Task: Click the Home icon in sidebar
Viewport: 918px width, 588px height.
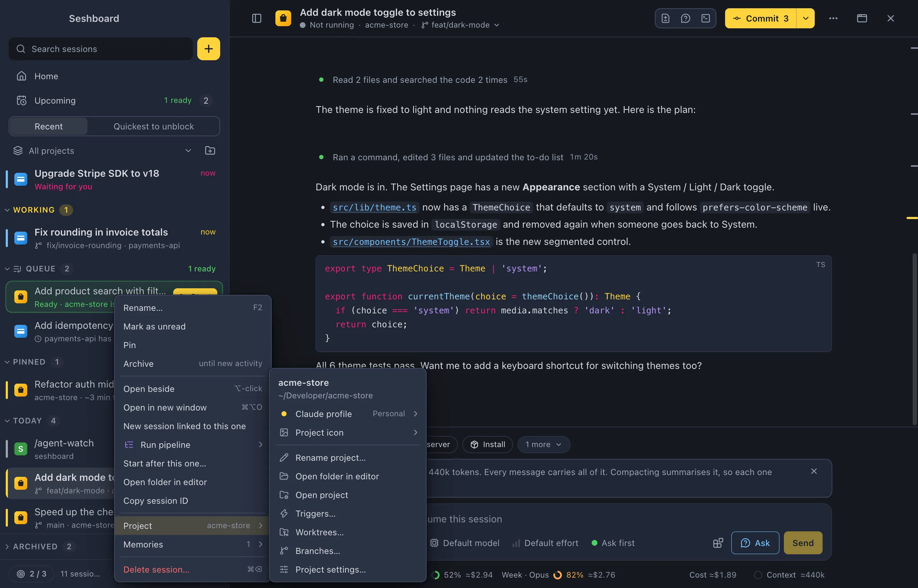Action: 22,76
